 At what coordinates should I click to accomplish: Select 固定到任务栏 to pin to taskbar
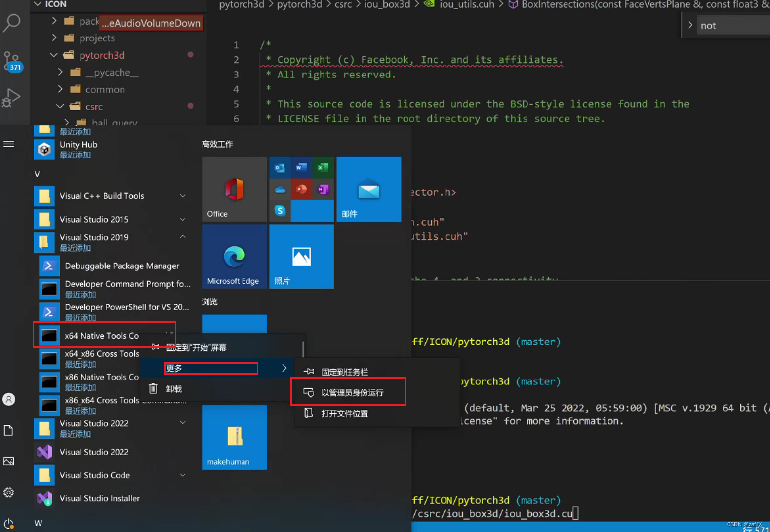click(x=344, y=371)
